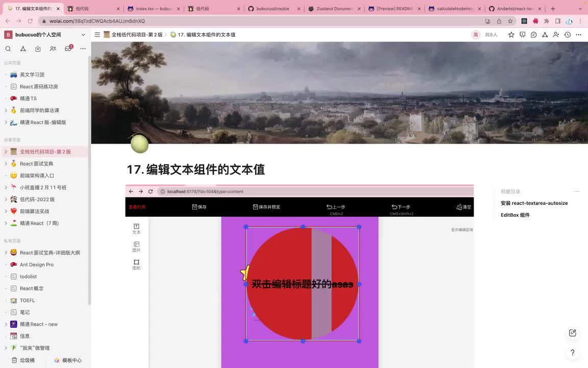Open members icon in sidebar
The height and width of the screenshot is (368, 588).
tap(53, 49)
